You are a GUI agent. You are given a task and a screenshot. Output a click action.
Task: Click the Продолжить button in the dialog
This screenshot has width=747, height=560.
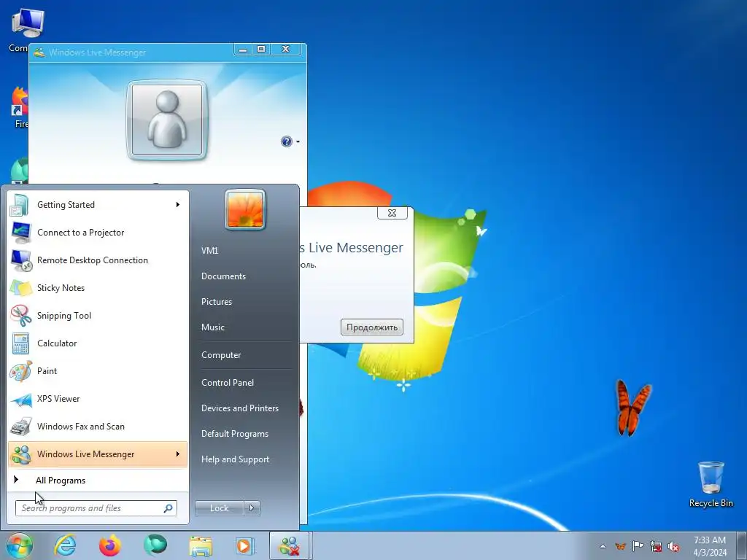tap(371, 327)
